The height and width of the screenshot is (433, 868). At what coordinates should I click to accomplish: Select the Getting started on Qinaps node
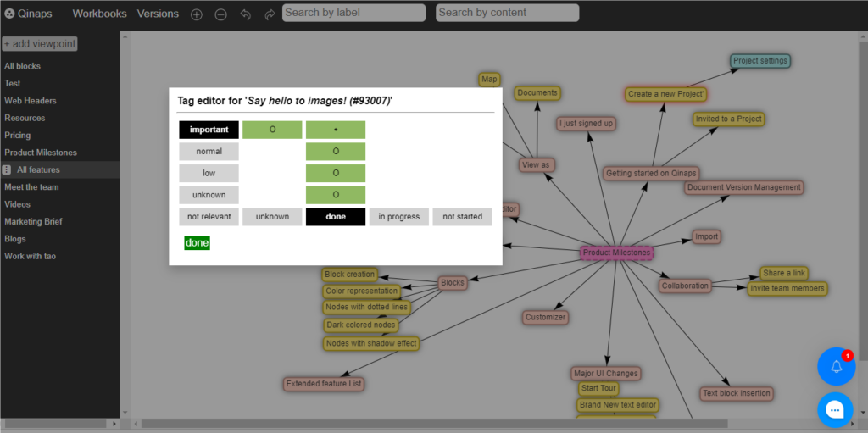click(650, 174)
